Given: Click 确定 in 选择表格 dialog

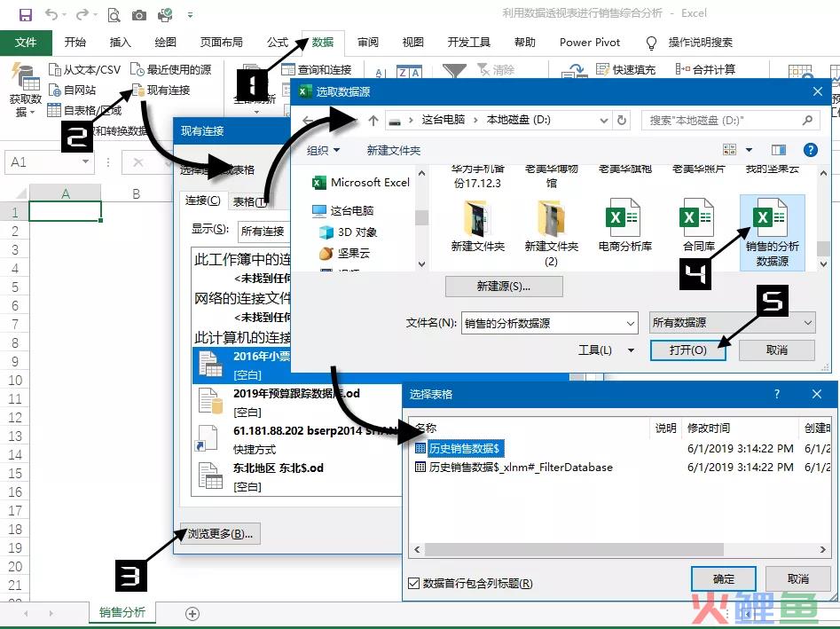Looking at the screenshot, I should point(724,579).
